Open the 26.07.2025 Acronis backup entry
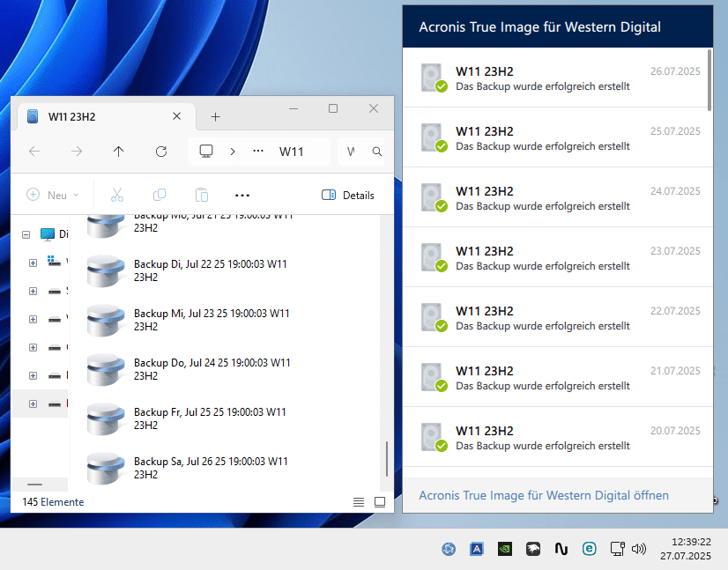728x570 pixels. click(557, 78)
